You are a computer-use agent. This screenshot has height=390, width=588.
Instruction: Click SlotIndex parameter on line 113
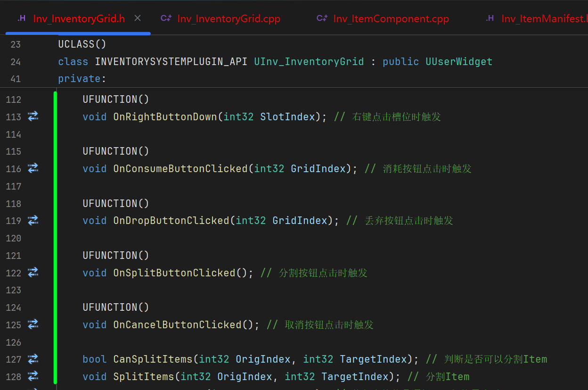(287, 116)
